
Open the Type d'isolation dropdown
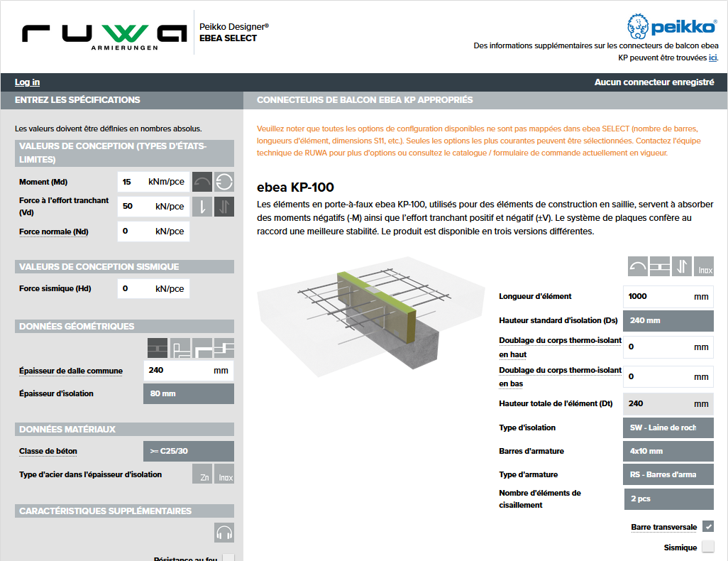pyautogui.click(x=668, y=427)
